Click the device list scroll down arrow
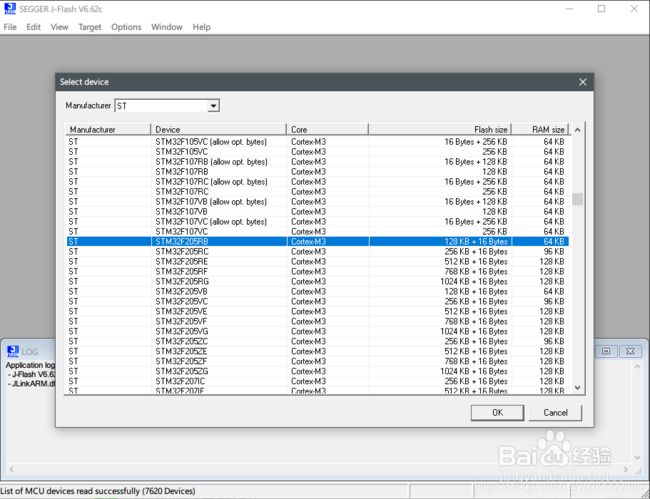650x499 pixels. pyautogui.click(x=577, y=388)
